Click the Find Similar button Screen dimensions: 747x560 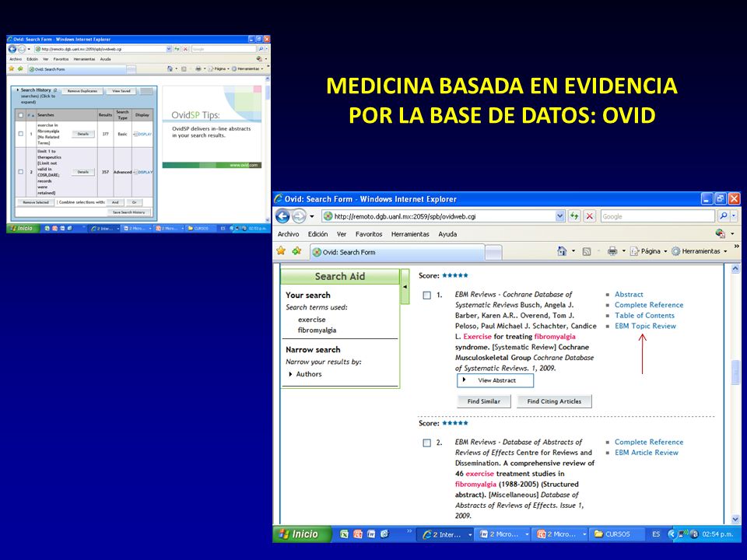coord(483,401)
